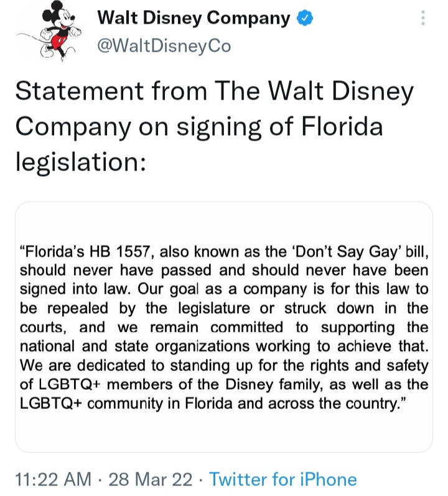Open the Twitter for iPhone source link

[283, 479]
